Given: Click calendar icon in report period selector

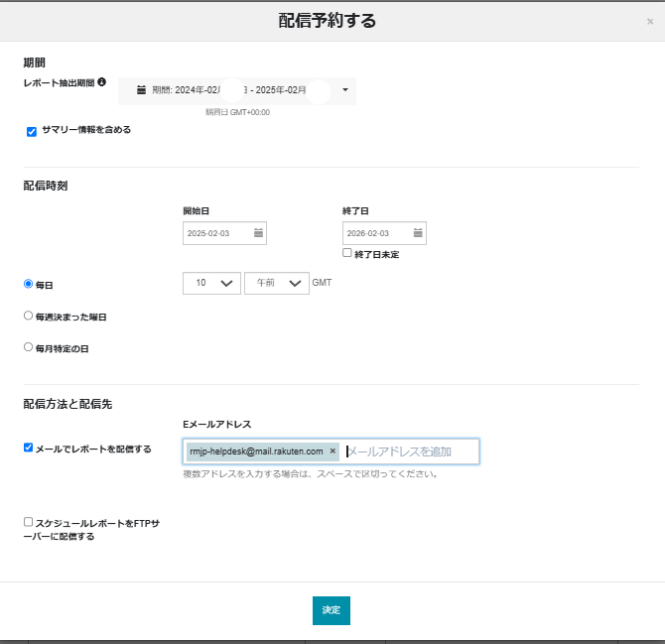Looking at the screenshot, I should pos(141,89).
